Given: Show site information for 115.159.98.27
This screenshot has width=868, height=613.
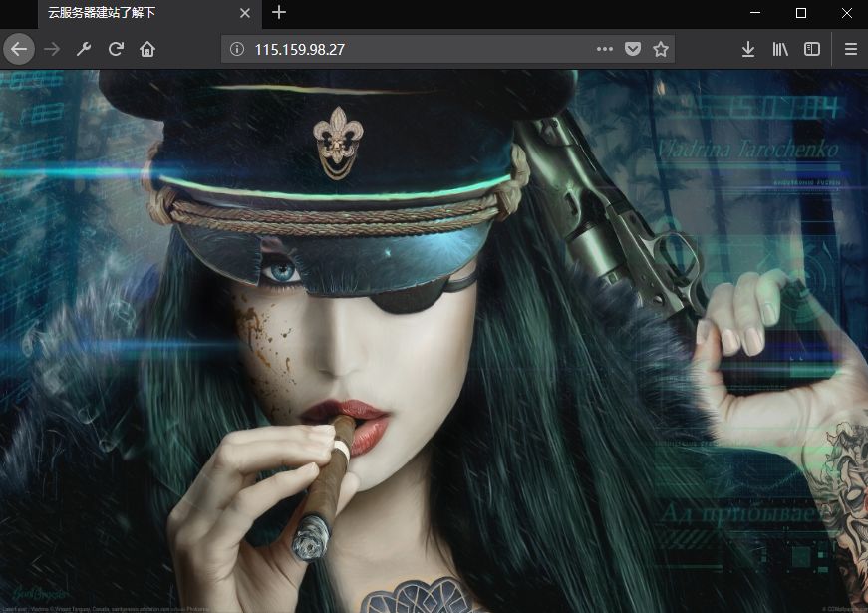Looking at the screenshot, I should (237, 49).
